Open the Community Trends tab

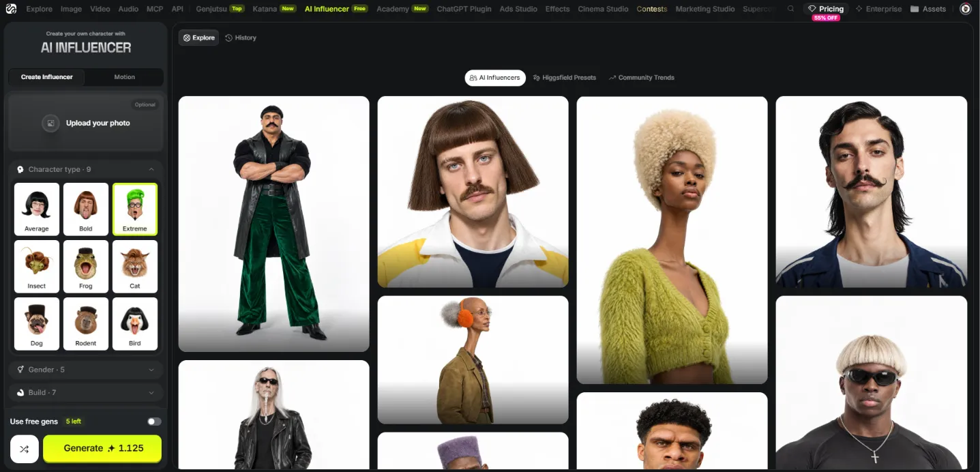[x=642, y=78]
